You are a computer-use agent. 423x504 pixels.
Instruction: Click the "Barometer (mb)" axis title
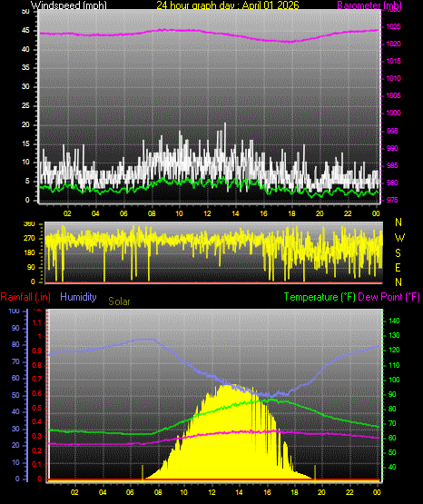click(x=369, y=5)
